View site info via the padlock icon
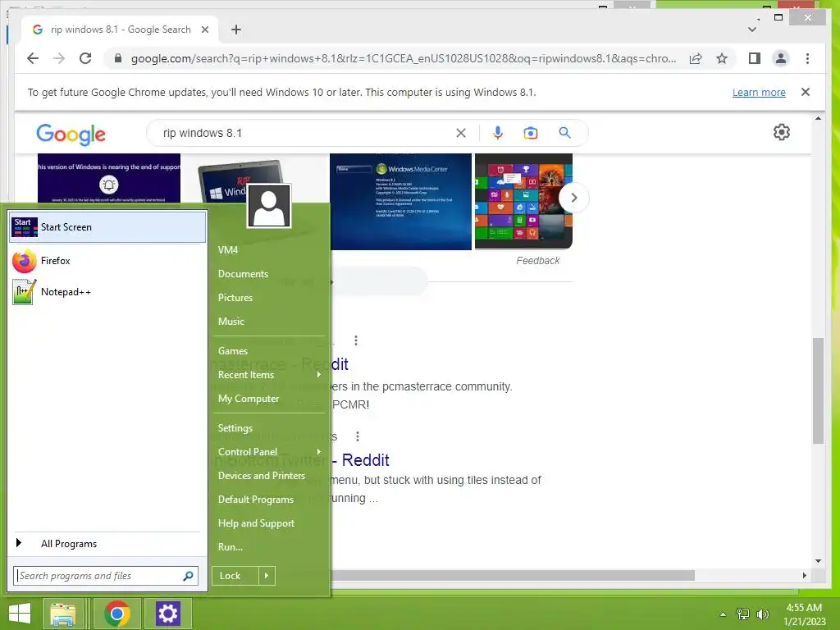The height and width of the screenshot is (630, 840). click(x=118, y=58)
